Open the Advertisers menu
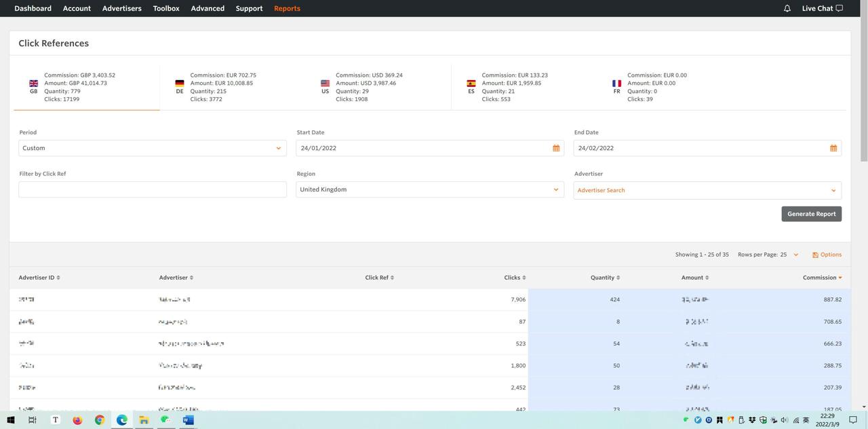The height and width of the screenshot is (429, 868). click(122, 8)
